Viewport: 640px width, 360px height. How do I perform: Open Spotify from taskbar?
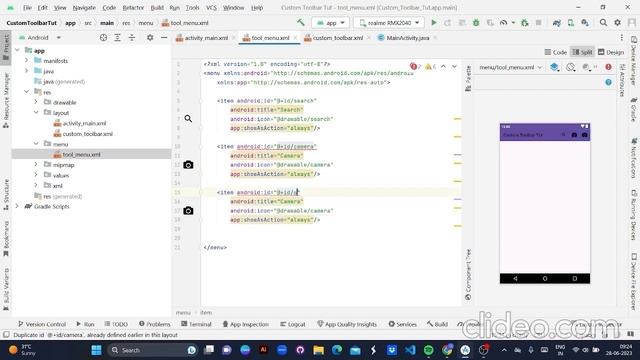[428, 350]
